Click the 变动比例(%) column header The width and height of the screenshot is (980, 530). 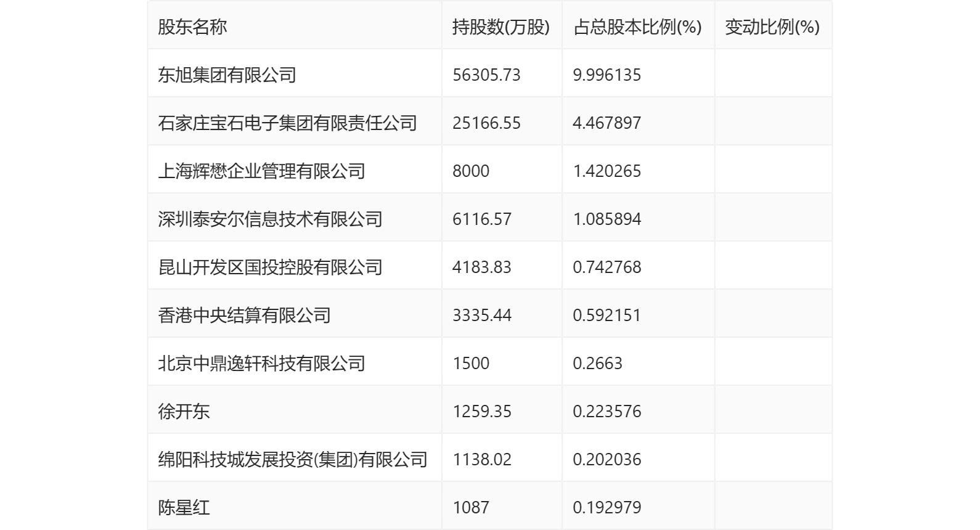point(772,27)
